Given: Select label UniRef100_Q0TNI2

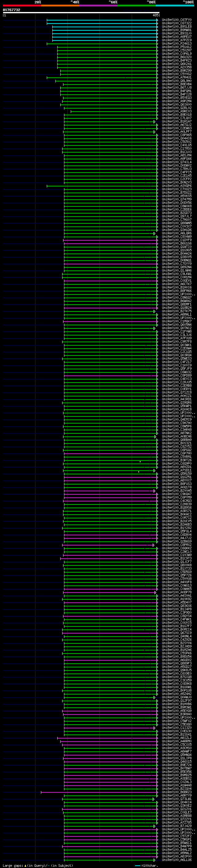Looking at the screenshot, I should (176, 328).
